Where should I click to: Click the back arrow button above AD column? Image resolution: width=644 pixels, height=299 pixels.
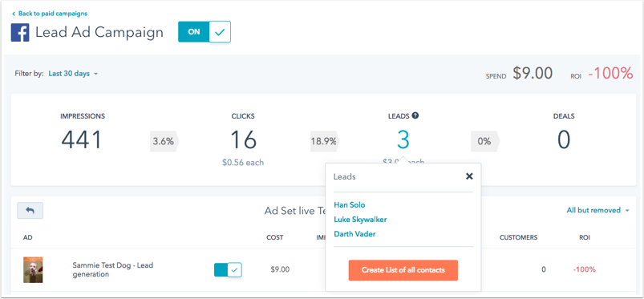point(30,210)
